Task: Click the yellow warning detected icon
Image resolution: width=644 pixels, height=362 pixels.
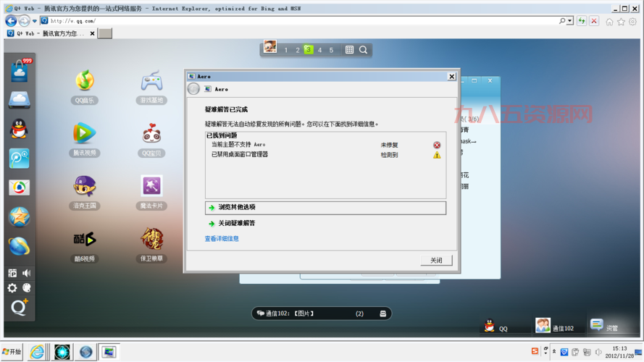Action: pos(437,155)
